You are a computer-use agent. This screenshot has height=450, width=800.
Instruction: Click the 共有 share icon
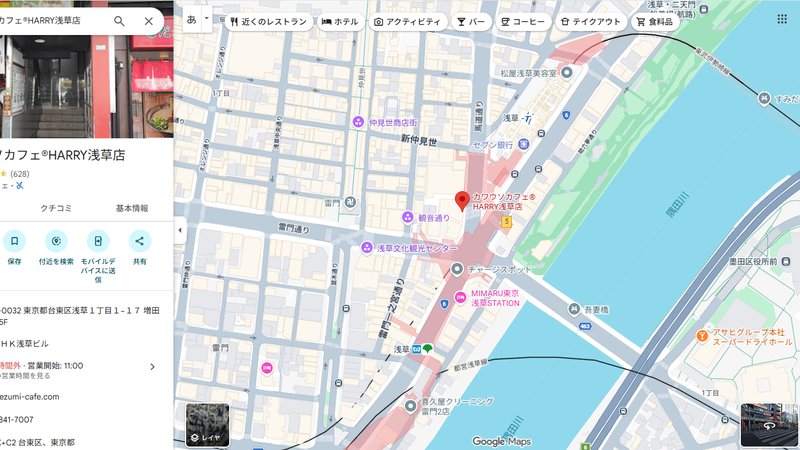pos(140,241)
